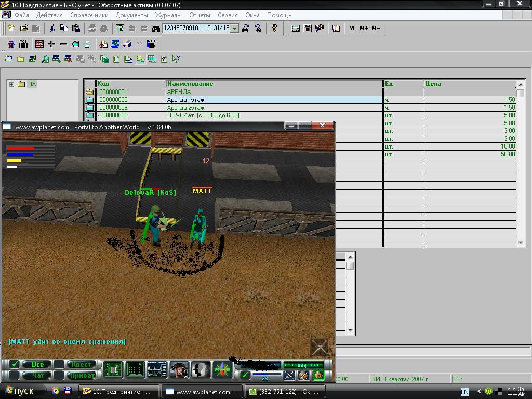Open the soldier portrait icon in game bar
This screenshot has width=532, height=399.
pos(179,369)
